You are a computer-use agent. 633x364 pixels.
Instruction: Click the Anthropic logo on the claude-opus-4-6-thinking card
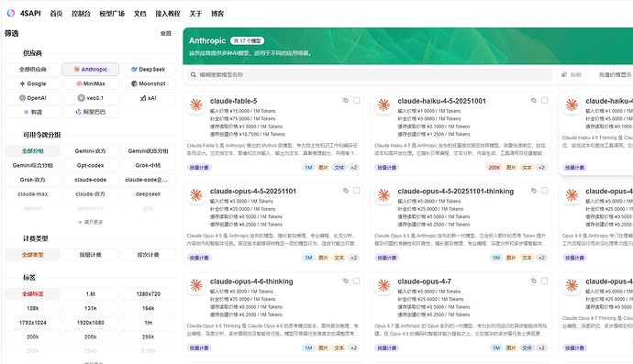tap(196, 285)
